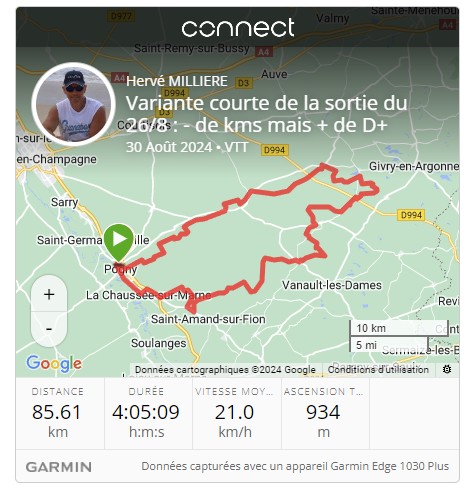Click the map zoom in plus button
476x492 pixels.
[x=49, y=294]
